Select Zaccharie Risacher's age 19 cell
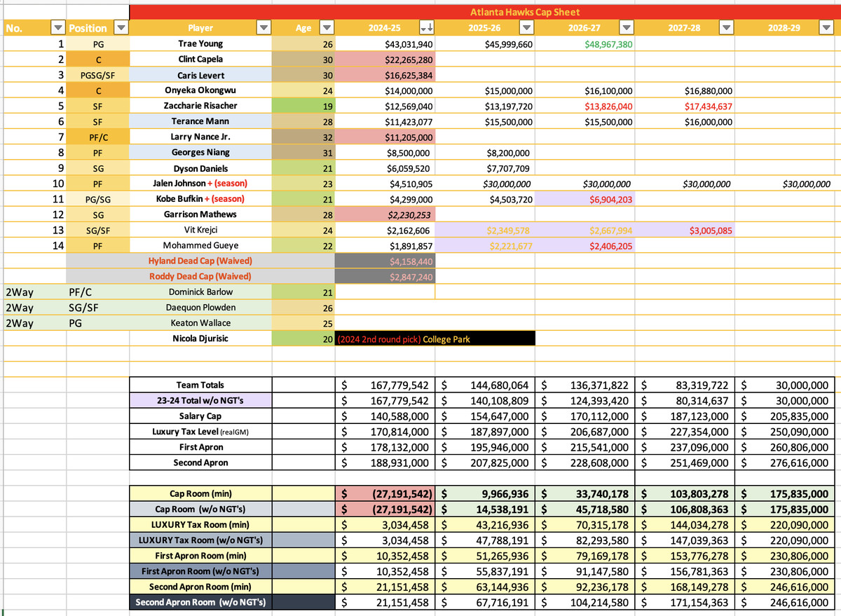Screen dimensions: 841x616 (303, 106)
